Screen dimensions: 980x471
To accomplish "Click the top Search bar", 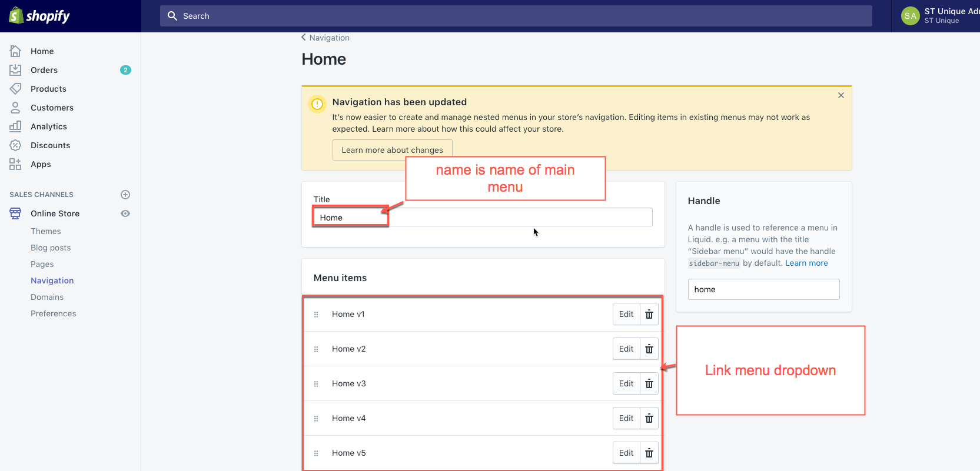I will coord(516,16).
